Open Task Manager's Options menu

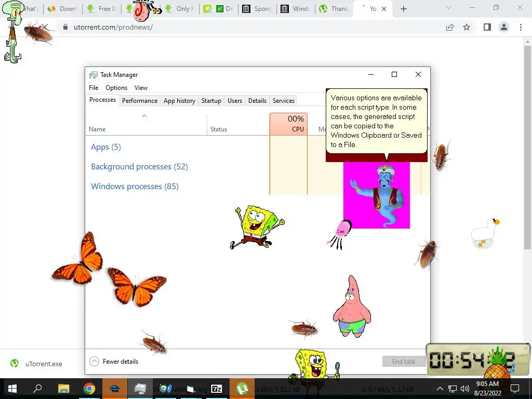tap(116, 87)
